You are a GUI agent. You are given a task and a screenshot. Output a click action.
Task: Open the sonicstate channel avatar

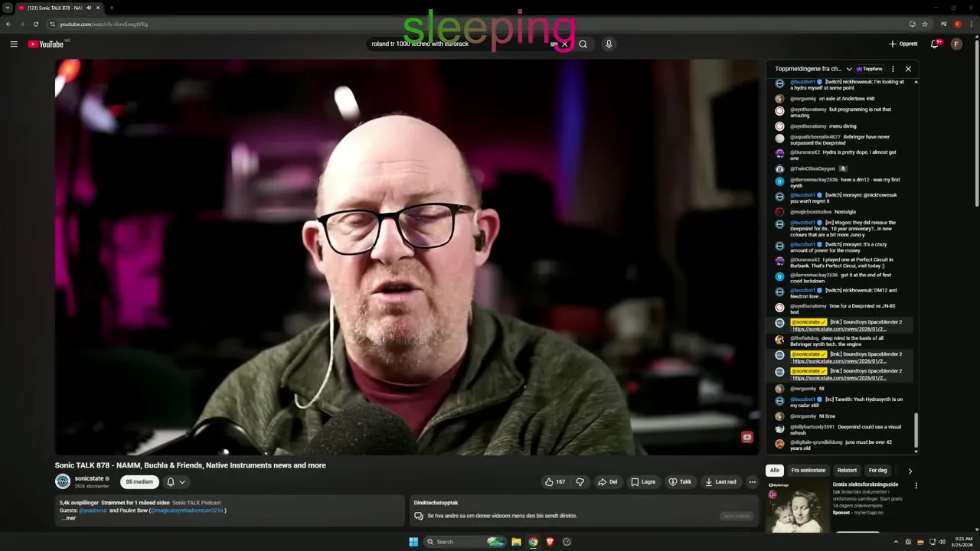[63, 481]
